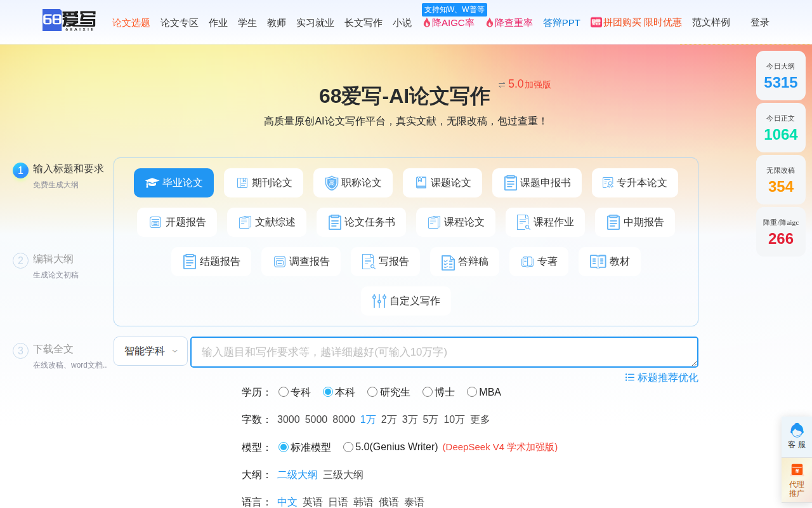This screenshot has width=812, height=508.
Task: Choose the 3000 word count option
Action: [x=289, y=420]
